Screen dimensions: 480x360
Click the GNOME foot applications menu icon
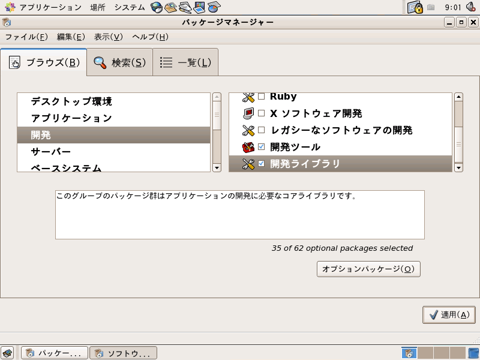10,7
